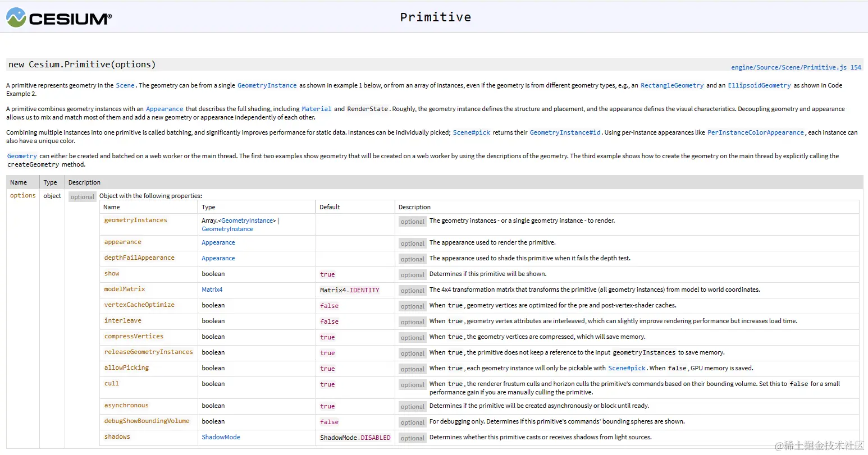Click the vertexCacheOptimize property name

(139, 305)
